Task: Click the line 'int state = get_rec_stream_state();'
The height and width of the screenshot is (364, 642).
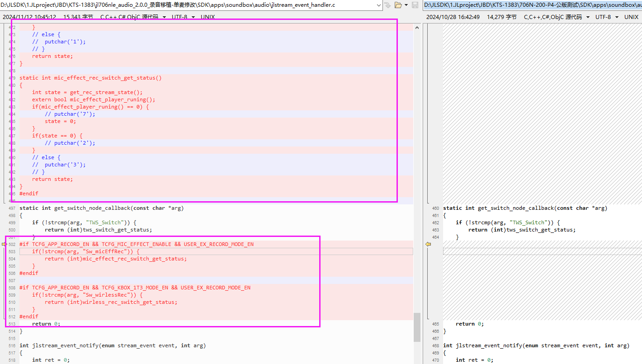Action: click(x=87, y=92)
